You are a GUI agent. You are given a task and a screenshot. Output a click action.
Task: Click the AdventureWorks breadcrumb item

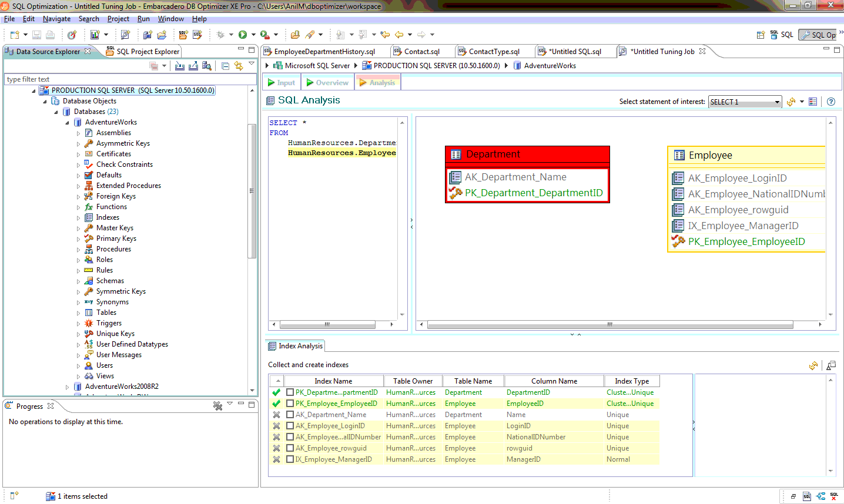click(545, 66)
